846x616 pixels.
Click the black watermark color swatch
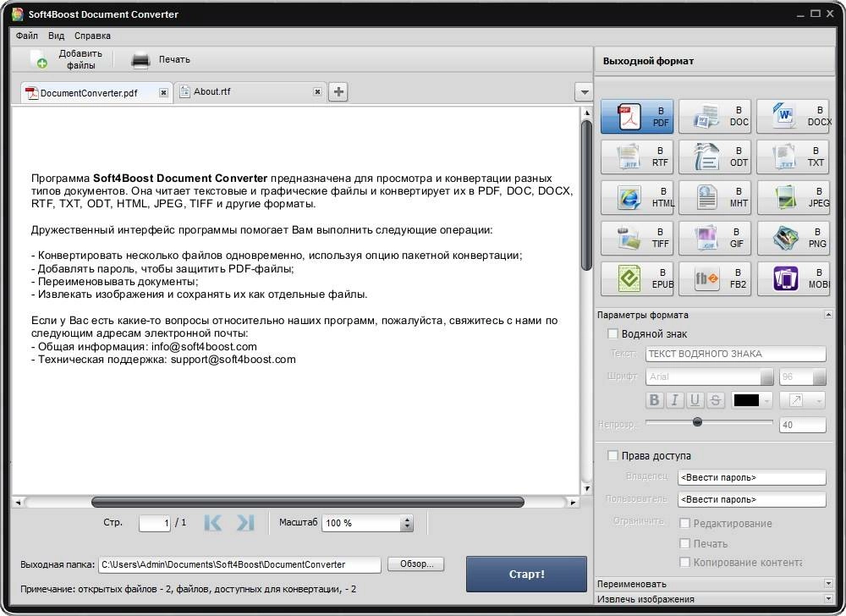(746, 400)
